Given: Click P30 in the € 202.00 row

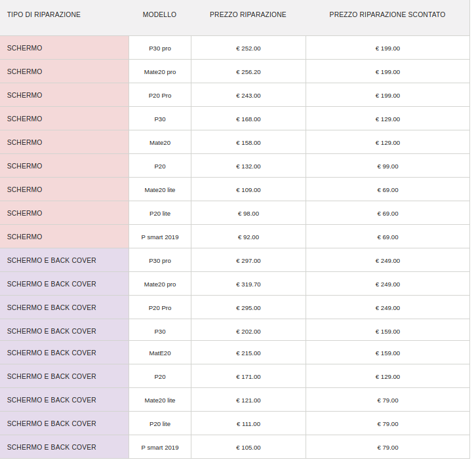Looking at the screenshot, I should [160, 332].
